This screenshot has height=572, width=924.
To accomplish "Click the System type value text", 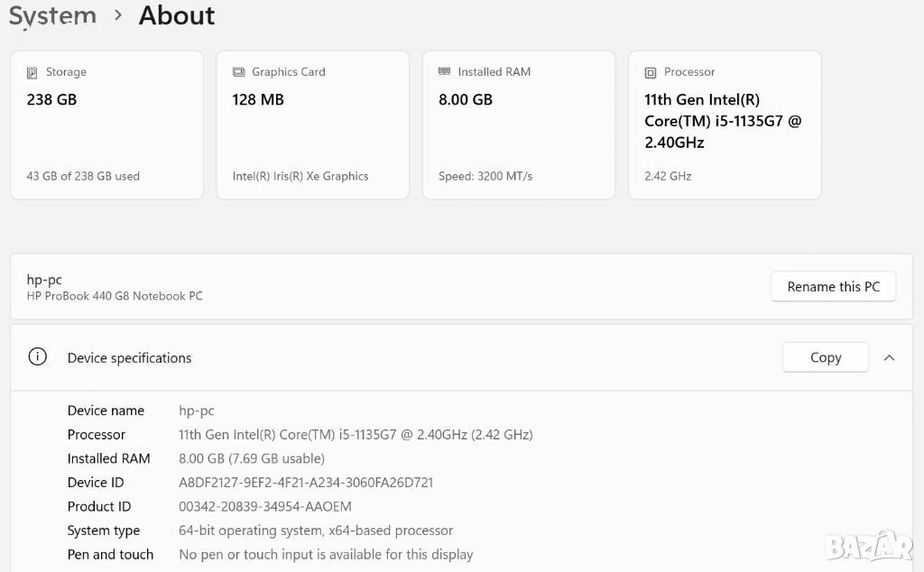I will click(x=316, y=530).
